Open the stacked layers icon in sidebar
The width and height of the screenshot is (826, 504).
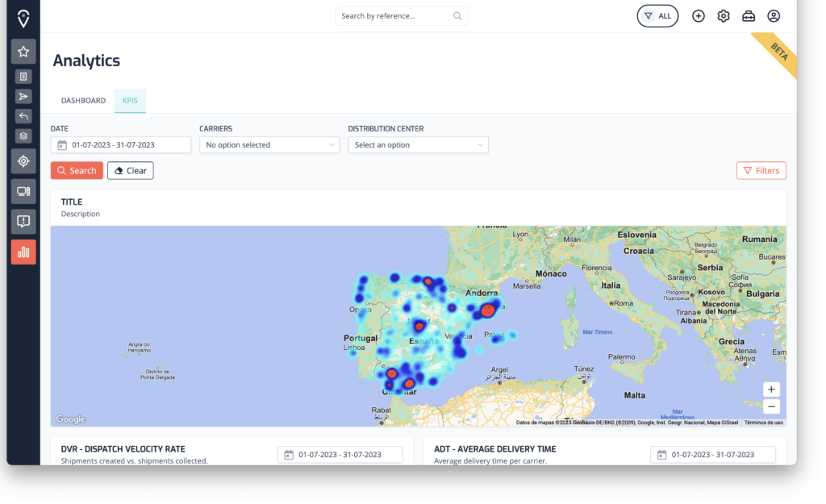pos(23,135)
